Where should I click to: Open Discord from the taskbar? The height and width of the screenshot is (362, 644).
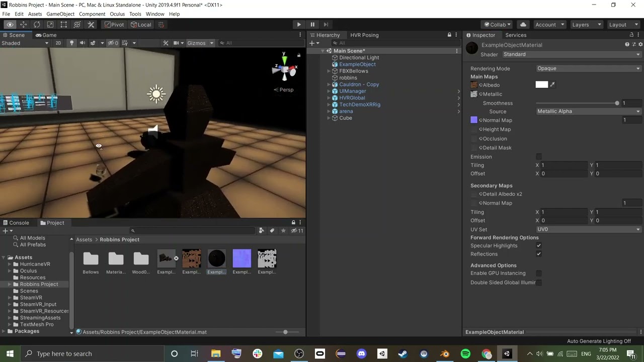point(361,354)
